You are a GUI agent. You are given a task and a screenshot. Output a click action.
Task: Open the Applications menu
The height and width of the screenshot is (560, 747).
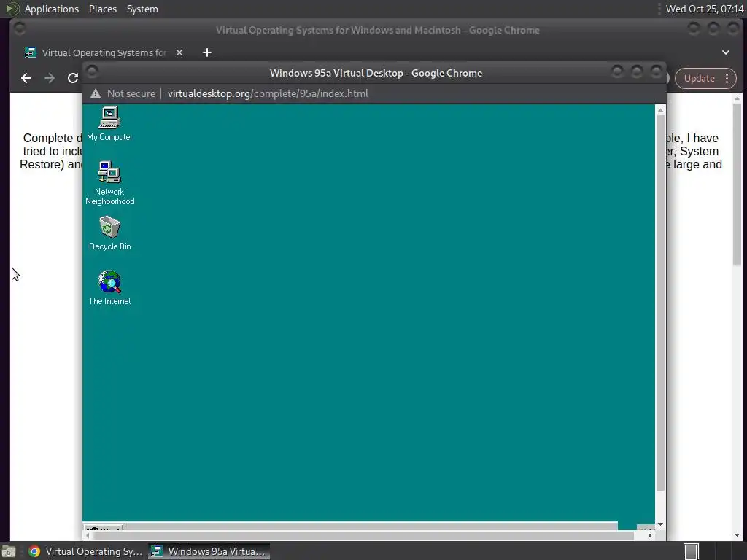click(x=52, y=9)
